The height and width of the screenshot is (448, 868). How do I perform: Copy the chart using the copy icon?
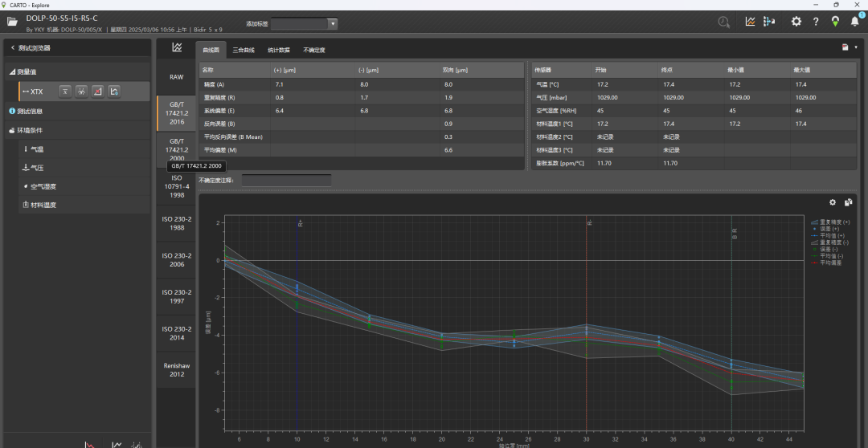tap(848, 202)
